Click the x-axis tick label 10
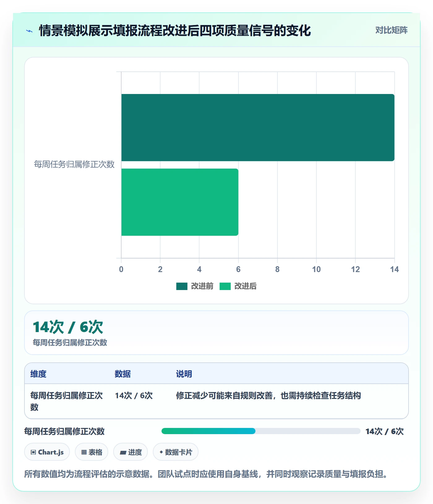The height and width of the screenshot is (504, 433). pyautogui.click(x=316, y=269)
